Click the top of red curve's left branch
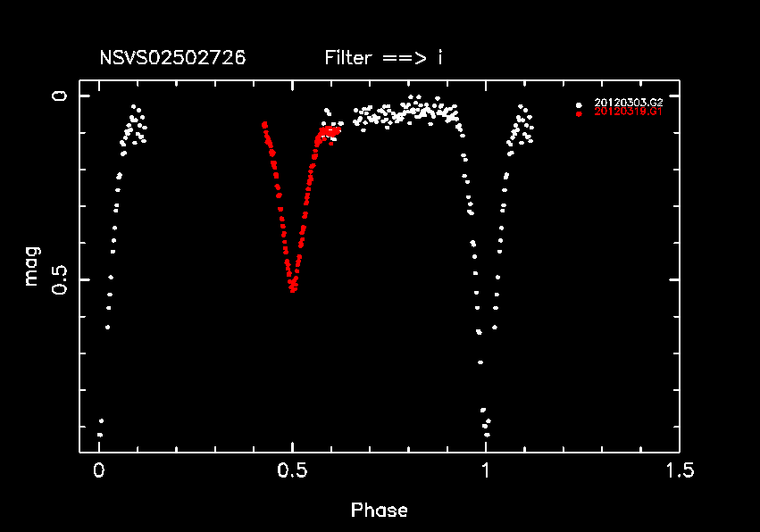 pos(264,125)
